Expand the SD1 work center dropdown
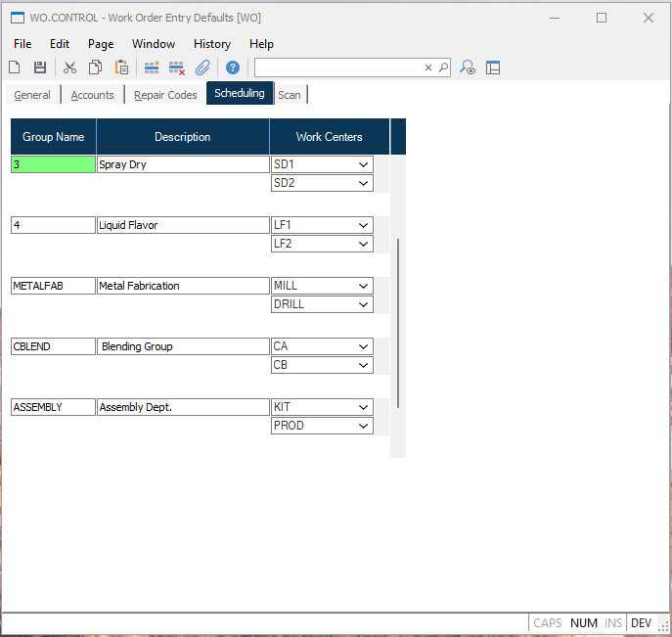 coord(363,164)
